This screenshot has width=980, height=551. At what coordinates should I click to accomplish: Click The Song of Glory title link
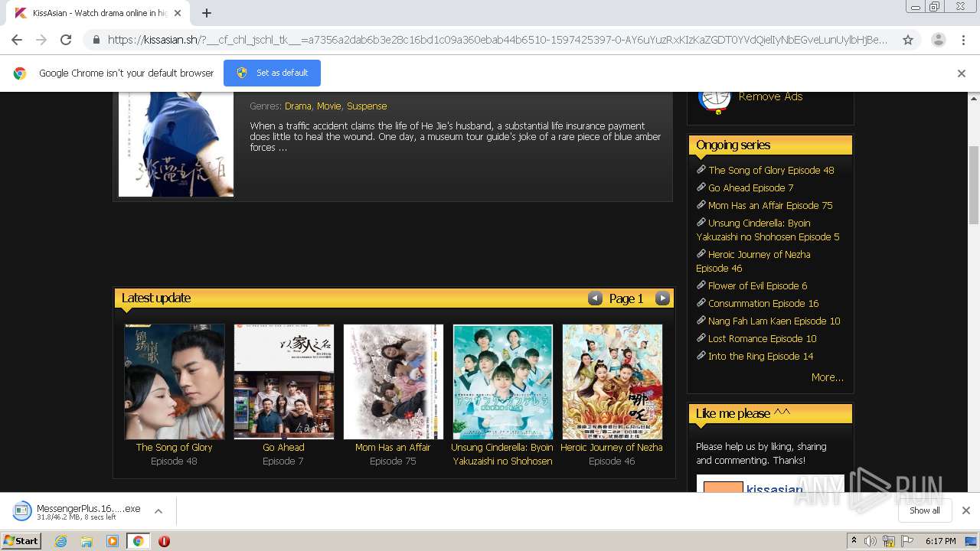click(174, 447)
